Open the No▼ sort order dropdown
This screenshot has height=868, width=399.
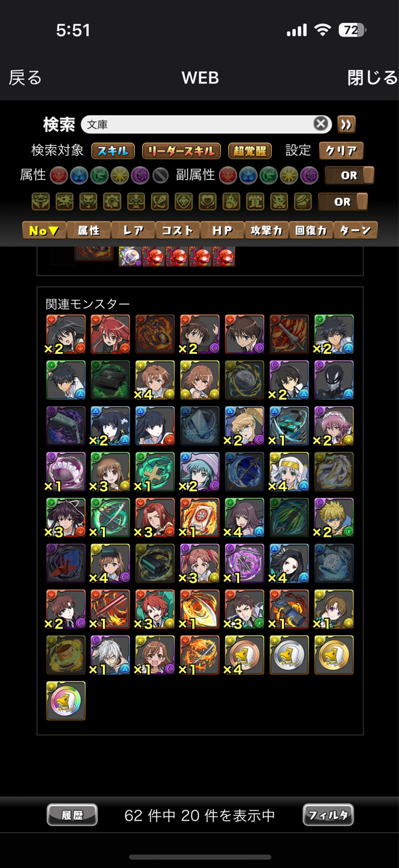coord(44,231)
